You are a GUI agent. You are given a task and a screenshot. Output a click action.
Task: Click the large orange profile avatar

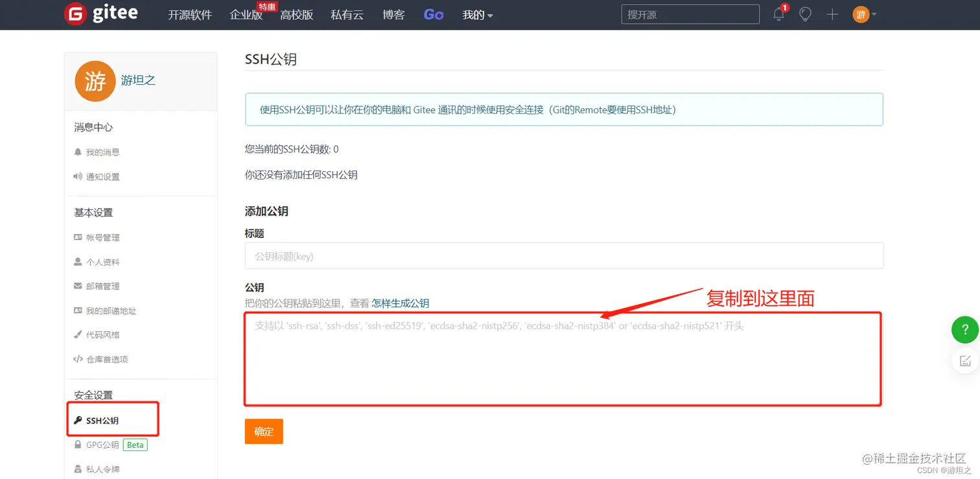point(95,81)
